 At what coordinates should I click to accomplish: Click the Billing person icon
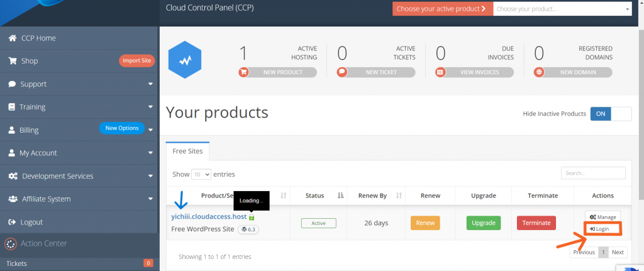click(11, 130)
